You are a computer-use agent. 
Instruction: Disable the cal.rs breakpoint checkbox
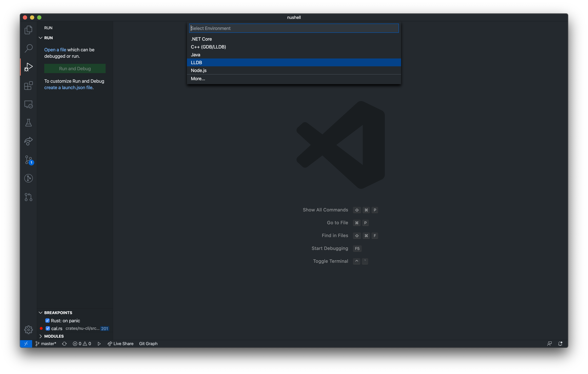(x=48, y=328)
